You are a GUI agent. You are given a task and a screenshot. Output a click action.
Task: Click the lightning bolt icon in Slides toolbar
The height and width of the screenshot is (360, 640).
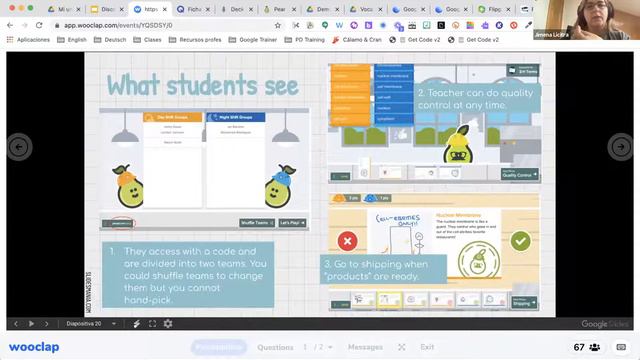click(x=137, y=324)
